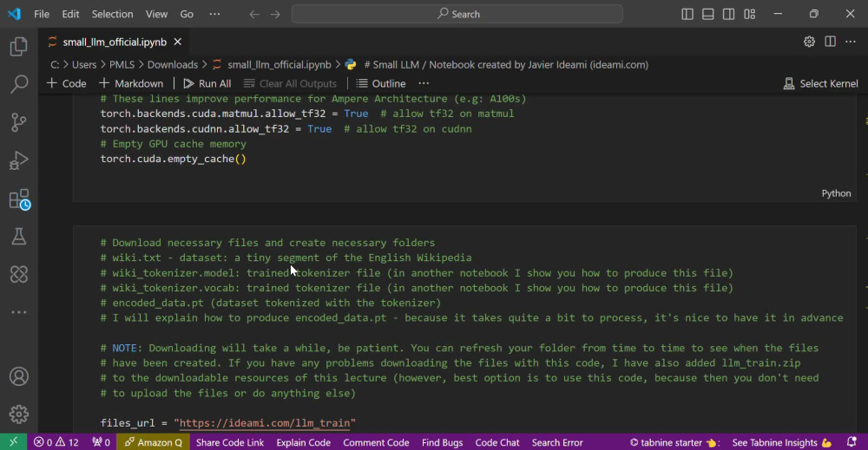Open the View menu
Screen dimensions: 868x450
tap(156, 15)
